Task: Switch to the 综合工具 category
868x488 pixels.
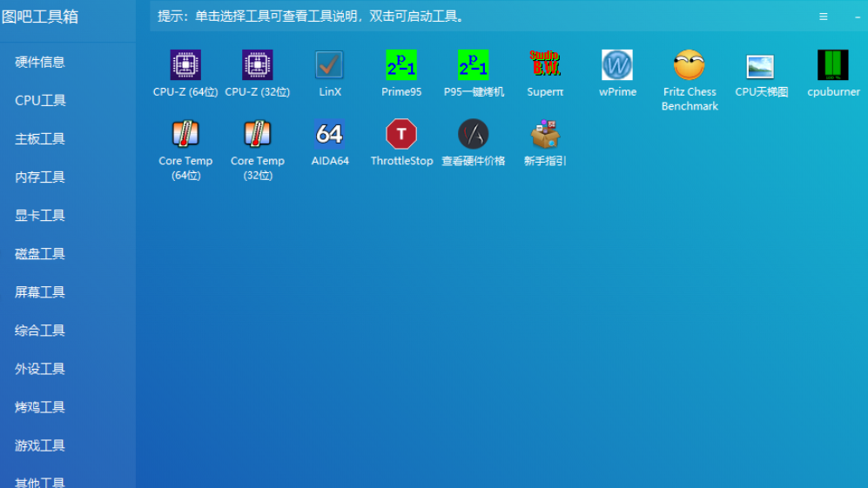Action: click(x=40, y=331)
